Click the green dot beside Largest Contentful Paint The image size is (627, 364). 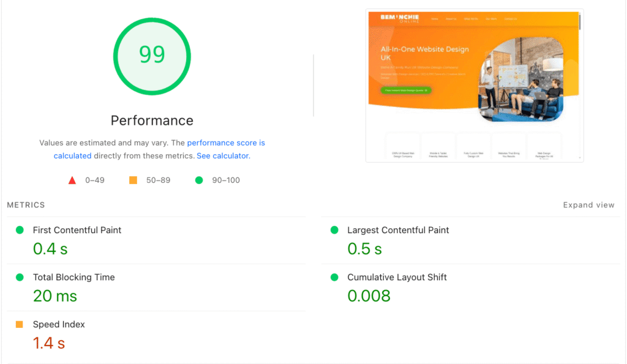coord(334,230)
